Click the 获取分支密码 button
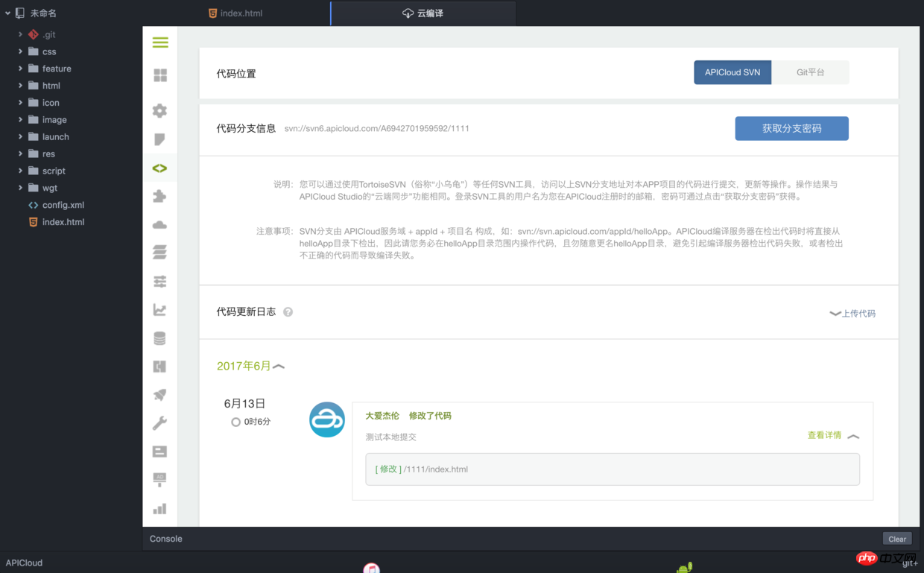Screen dimensions: 924x573 (x=791, y=128)
